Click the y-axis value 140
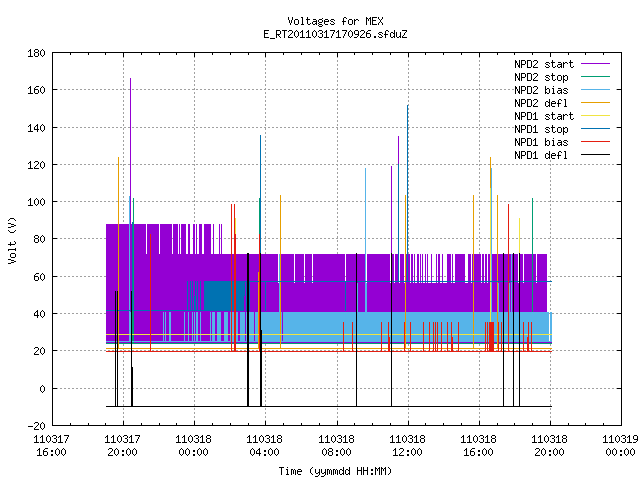640x480 pixels. pos(36,128)
